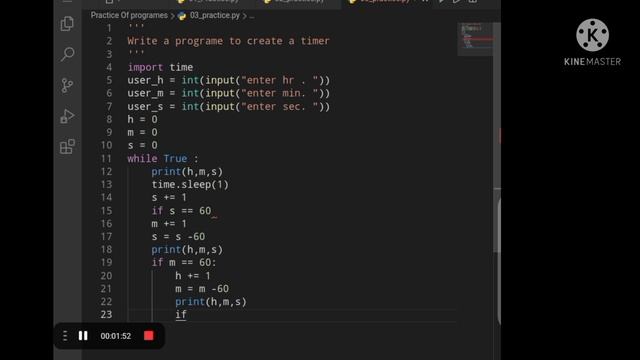Click the 'h = 0' line
This screenshot has height=360, width=640.
(x=142, y=119)
